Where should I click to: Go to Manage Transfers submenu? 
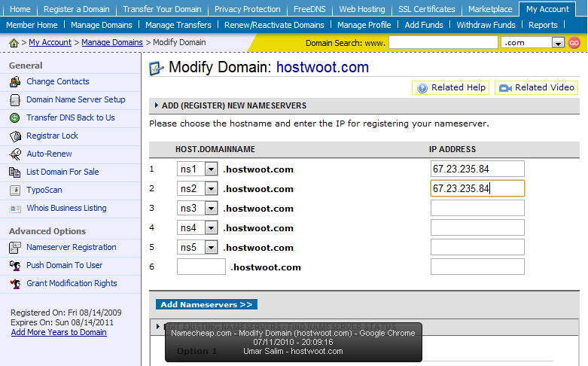pyautogui.click(x=178, y=25)
